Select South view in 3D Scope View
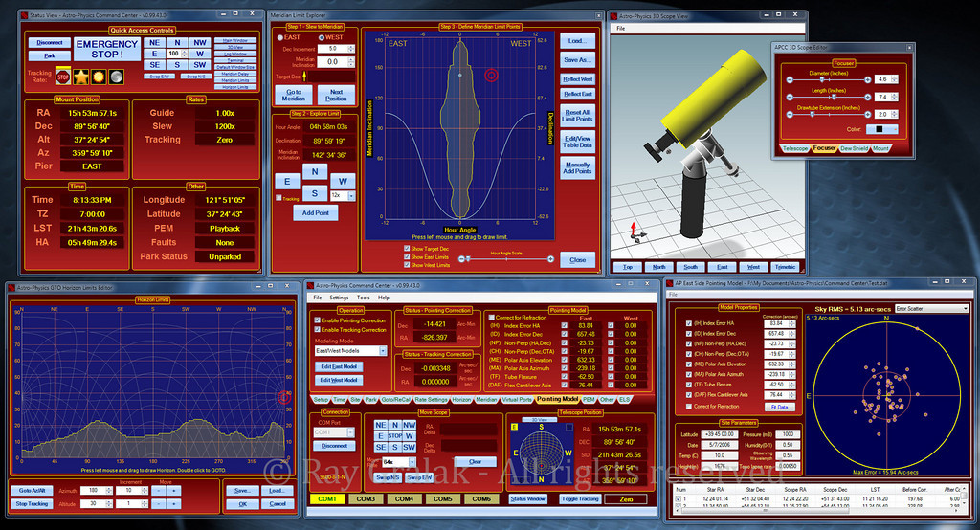The height and width of the screenshot is (530, 980). pyautogui.click(x=691, y=267)
